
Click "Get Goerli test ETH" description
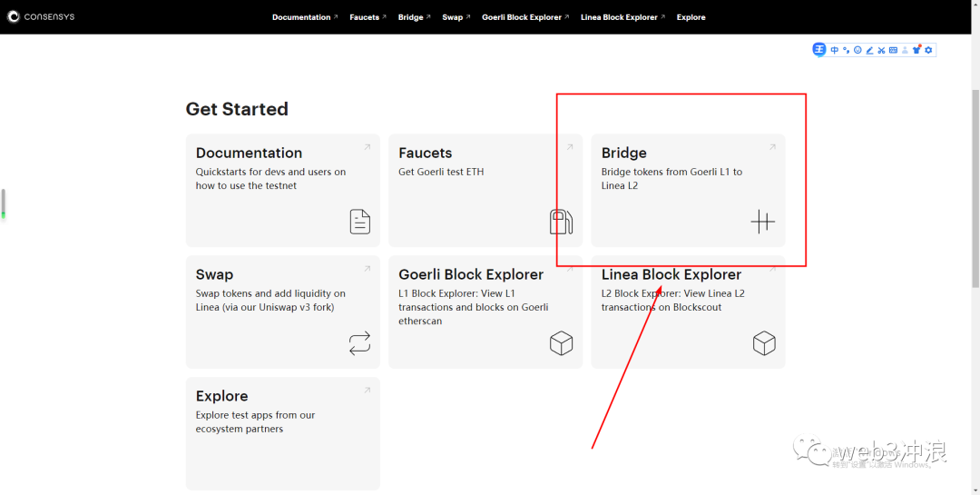(x=441, y=172)
